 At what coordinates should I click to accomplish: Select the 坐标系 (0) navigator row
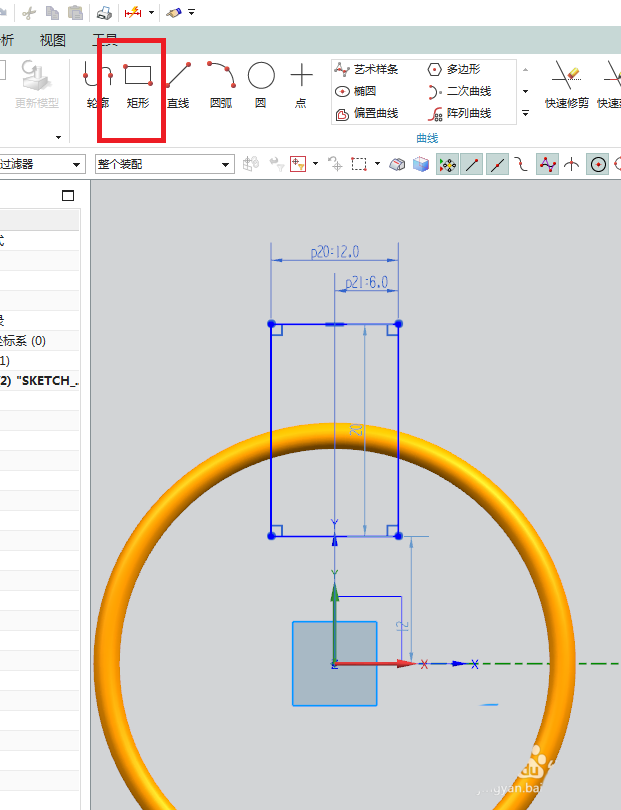point(39,341)
